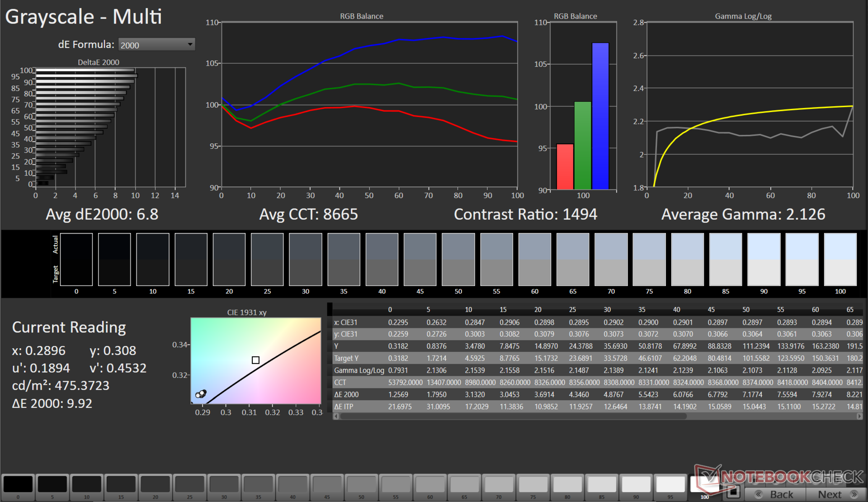Click the Next navigation button
The width and height of the screenshot is (868, 502).
(836, 494)
